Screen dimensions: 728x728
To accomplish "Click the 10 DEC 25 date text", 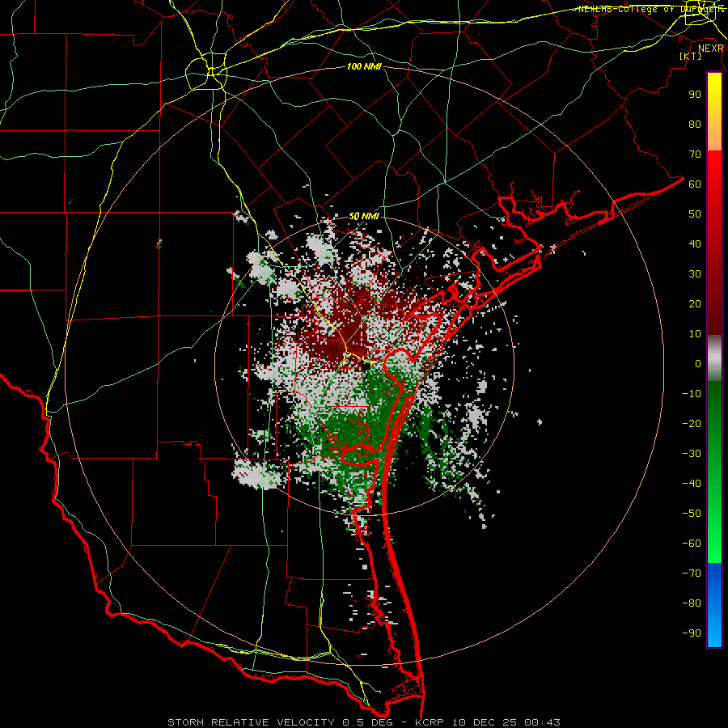I will [485, 722].
